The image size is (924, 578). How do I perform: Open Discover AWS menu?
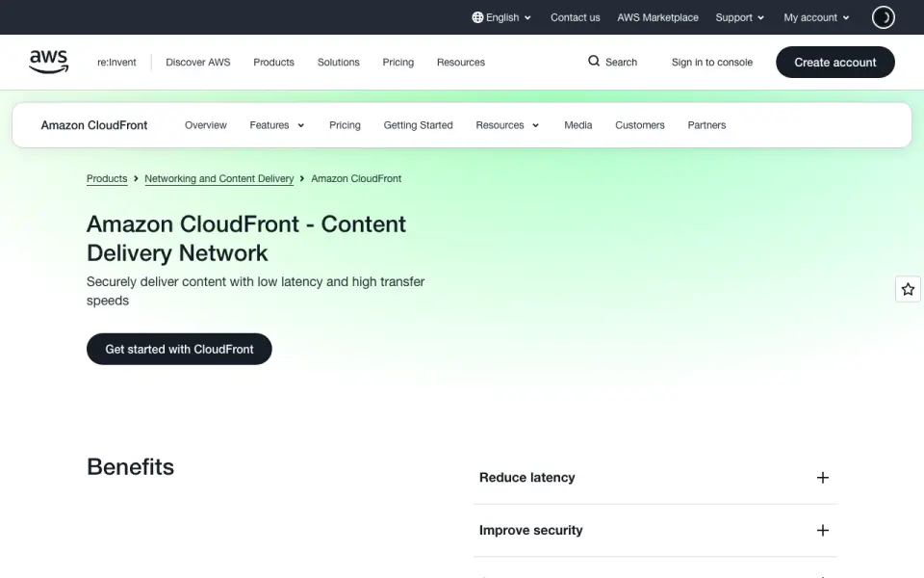pyautogui.click(x=198, y=62)
